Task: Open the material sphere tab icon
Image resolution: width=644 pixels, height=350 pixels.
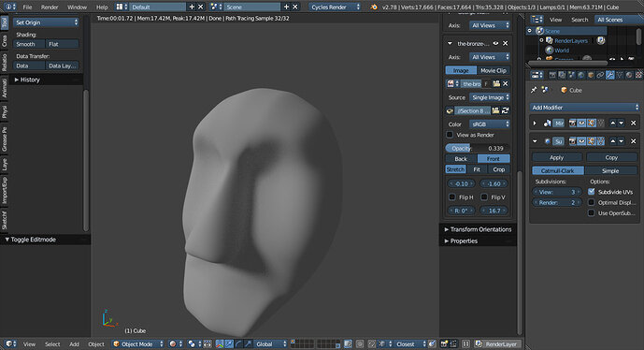Action: coord(629,75)
